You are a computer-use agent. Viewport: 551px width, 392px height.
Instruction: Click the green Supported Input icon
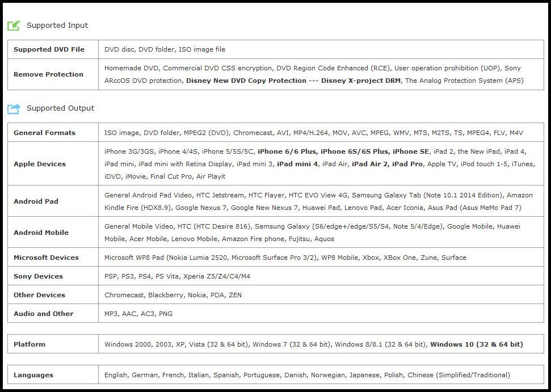click(x=14, y=26)
